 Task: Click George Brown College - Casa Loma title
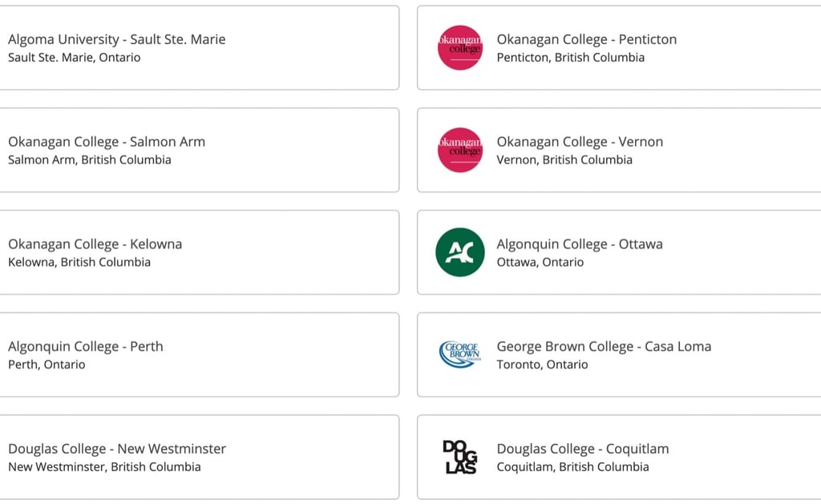(604, 346)
